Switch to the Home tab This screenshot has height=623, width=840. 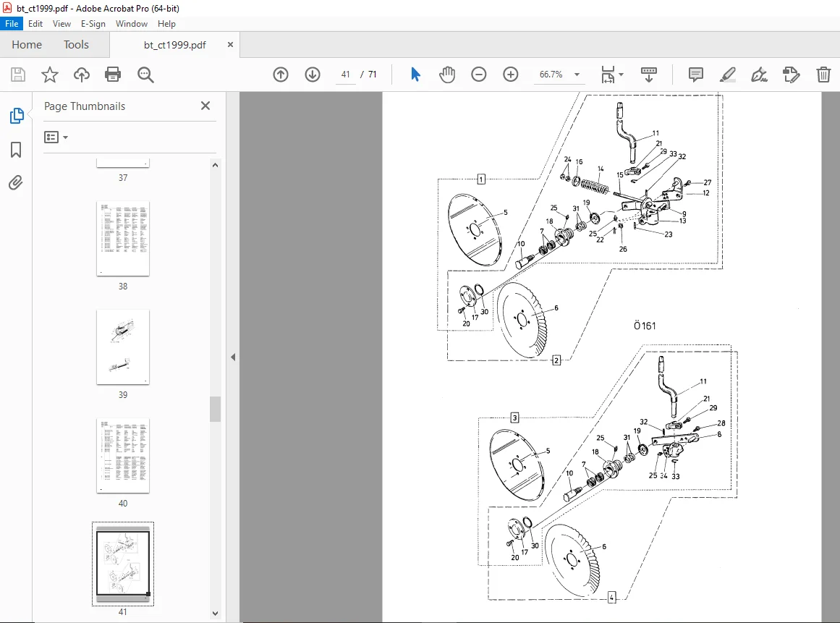[x=27, y=44]
